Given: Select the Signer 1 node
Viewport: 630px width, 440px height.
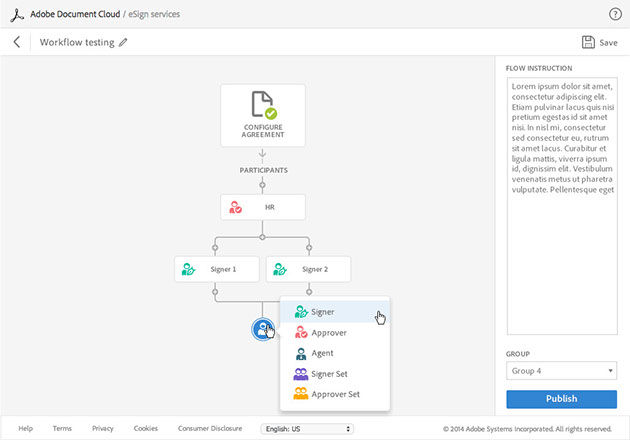Looking at the screenshot, I should [x=216, y=269].
